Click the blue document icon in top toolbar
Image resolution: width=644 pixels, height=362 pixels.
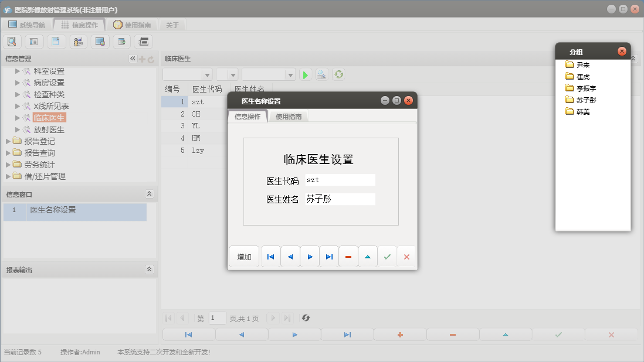pos(56,42)
